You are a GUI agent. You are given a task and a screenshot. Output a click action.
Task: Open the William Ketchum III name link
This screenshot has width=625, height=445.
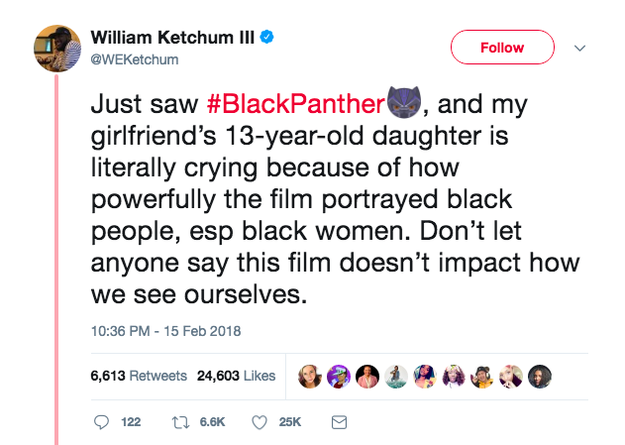(173, 38)
